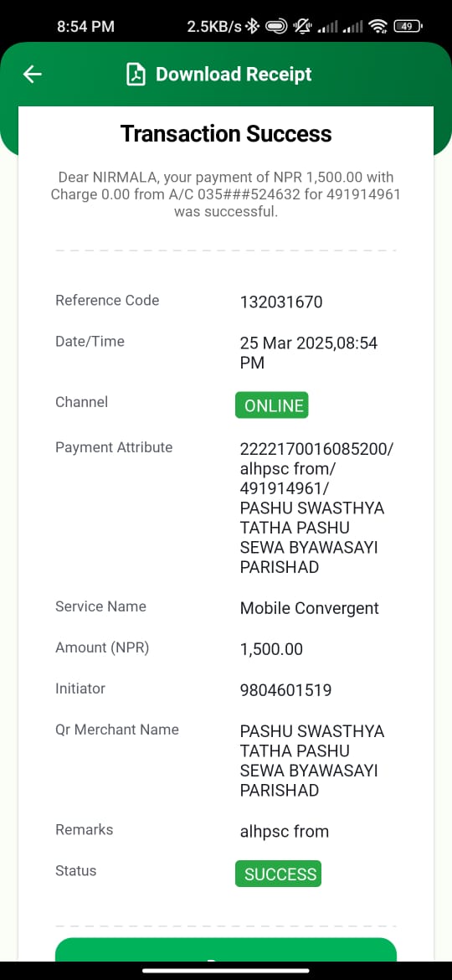The height and width of the screenshot is (980, 452).
Task: Tap the back arrow icon
Action: [x=32, y=75]
